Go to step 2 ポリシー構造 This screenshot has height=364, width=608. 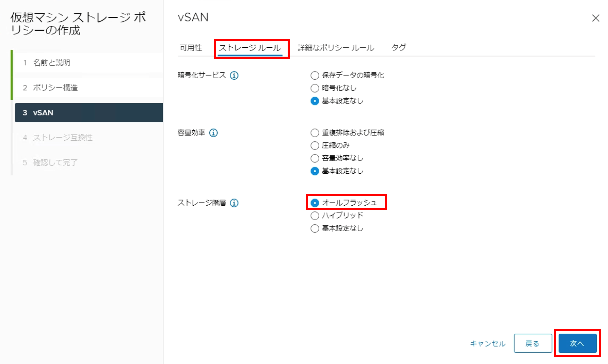pos(89,88)
